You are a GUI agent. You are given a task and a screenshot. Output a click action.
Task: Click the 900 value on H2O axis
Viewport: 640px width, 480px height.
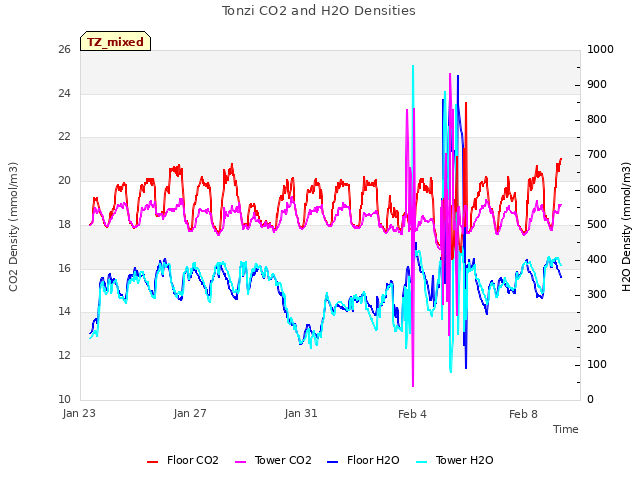click(597, 84)
